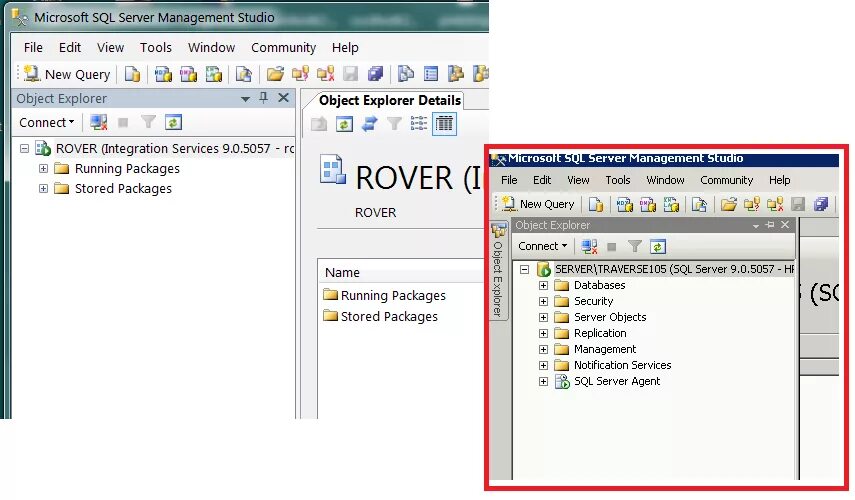Open Connect dropdown in SERVER window Object Explorer
Image resolution: width=855 pixels, height=500 pixels.
pyautogui.click(x=543, y=246)
